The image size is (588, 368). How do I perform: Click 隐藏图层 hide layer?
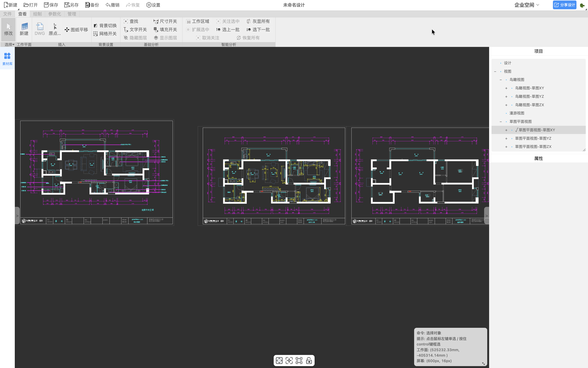tap(135, 38)
